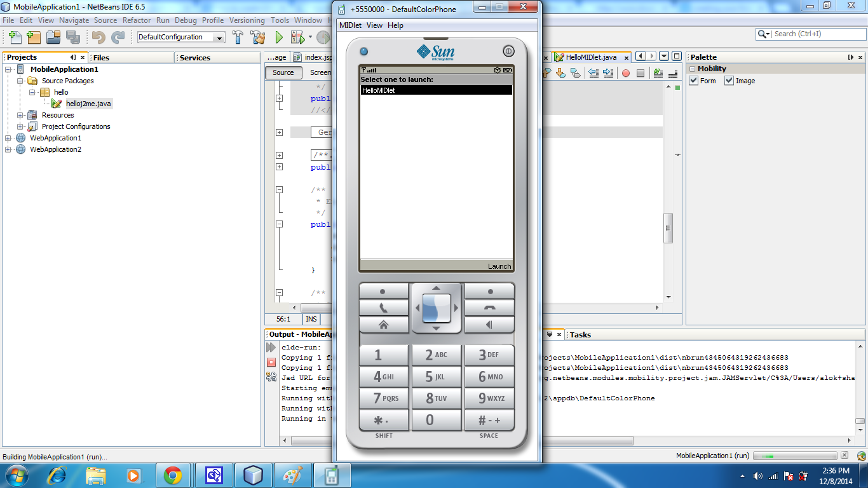Select helloj2me.java in Projects tree
The image size is (868, 488).
pyautogui.click(x=88, y=104)
